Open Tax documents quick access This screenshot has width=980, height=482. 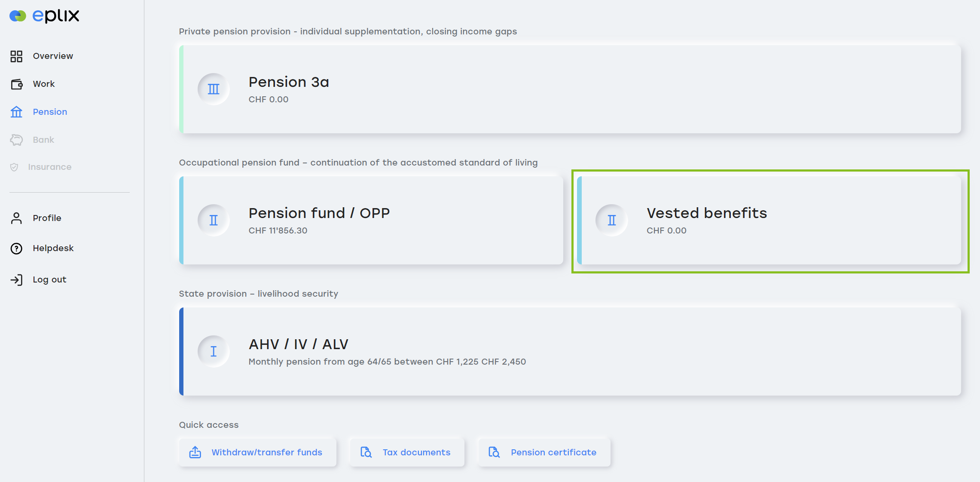click(x=407, y=452)
